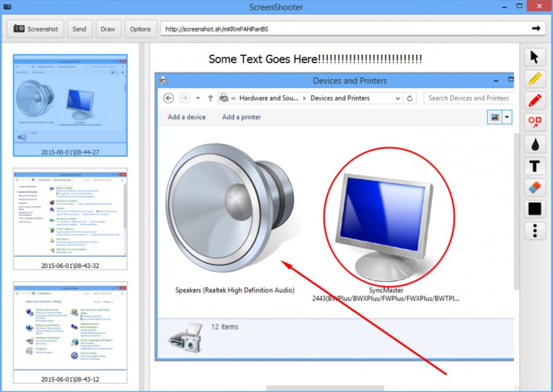Click the back navigation arrow in Devices window
The image size is (553, 392).
click(x=168, y=98)
